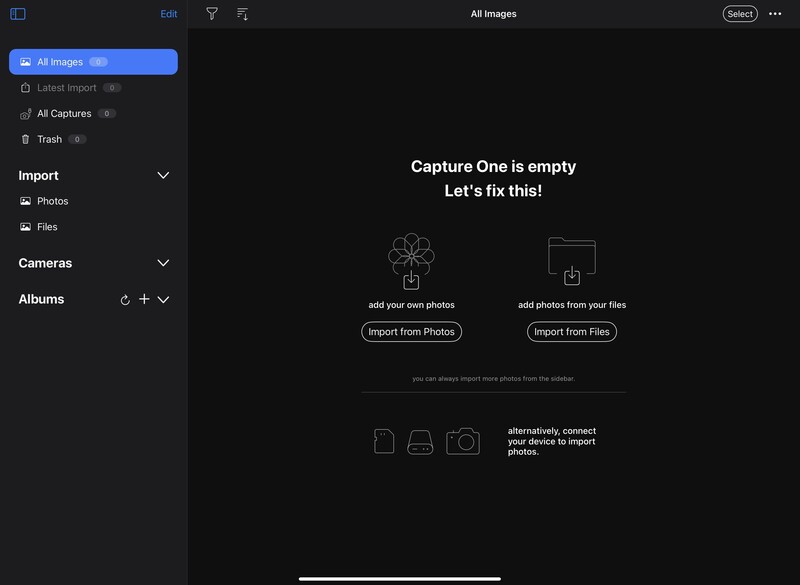Click the All Captures camera icon
This screenshot has width=800, height=585.
[x=26, y=114]
